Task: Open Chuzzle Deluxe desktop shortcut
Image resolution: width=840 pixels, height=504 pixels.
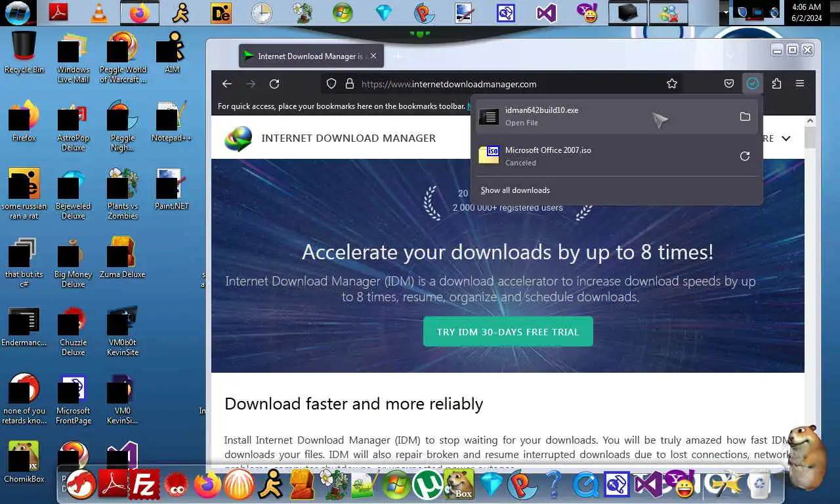Action: 73,330
